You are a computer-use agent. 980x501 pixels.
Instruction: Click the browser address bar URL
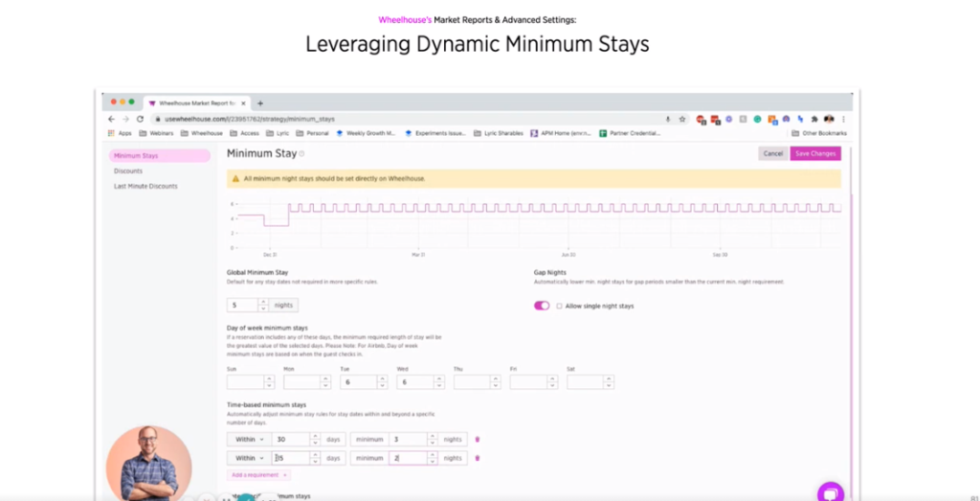pyautogui.click(x=250, y=119)
